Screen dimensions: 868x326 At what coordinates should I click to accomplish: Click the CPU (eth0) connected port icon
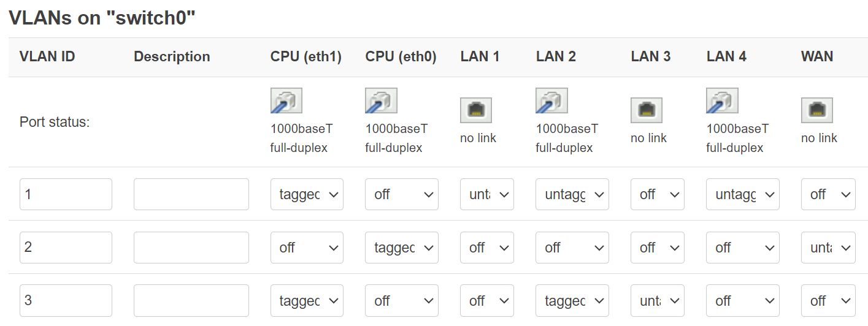(381, 101)
